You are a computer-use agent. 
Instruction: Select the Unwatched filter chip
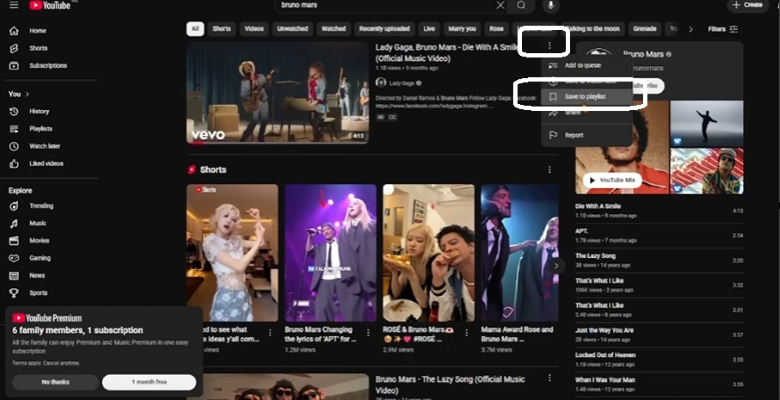[x=292, y=29]
